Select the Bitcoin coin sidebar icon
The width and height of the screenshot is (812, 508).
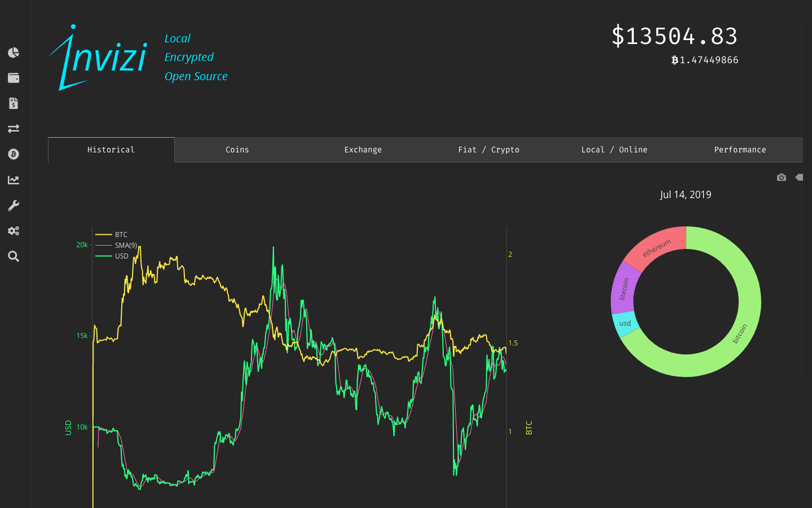[14, 154]
